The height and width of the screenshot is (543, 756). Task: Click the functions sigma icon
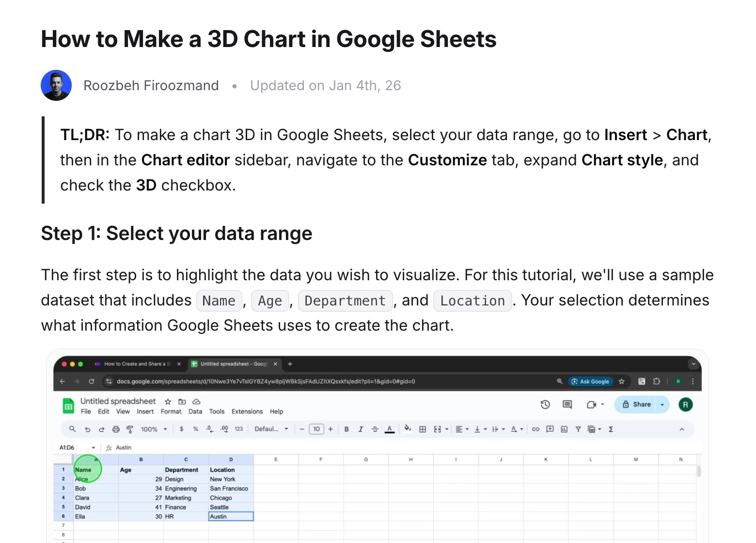pos(611,429)
